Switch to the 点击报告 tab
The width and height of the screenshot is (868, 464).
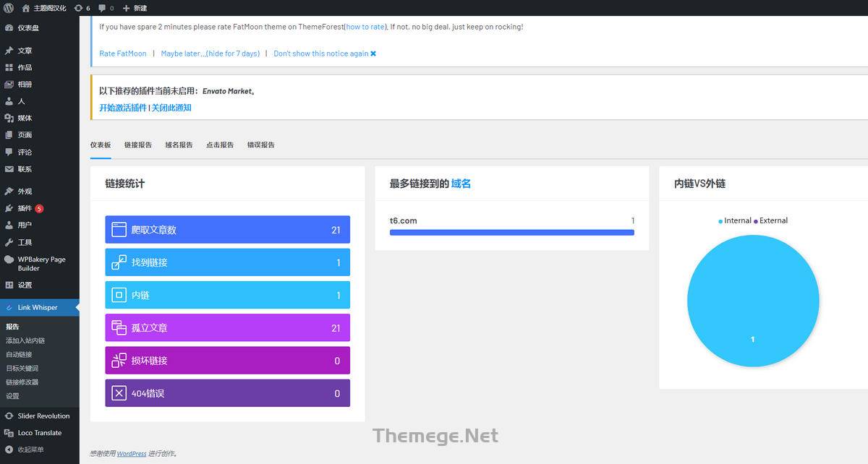coord(220,145)
